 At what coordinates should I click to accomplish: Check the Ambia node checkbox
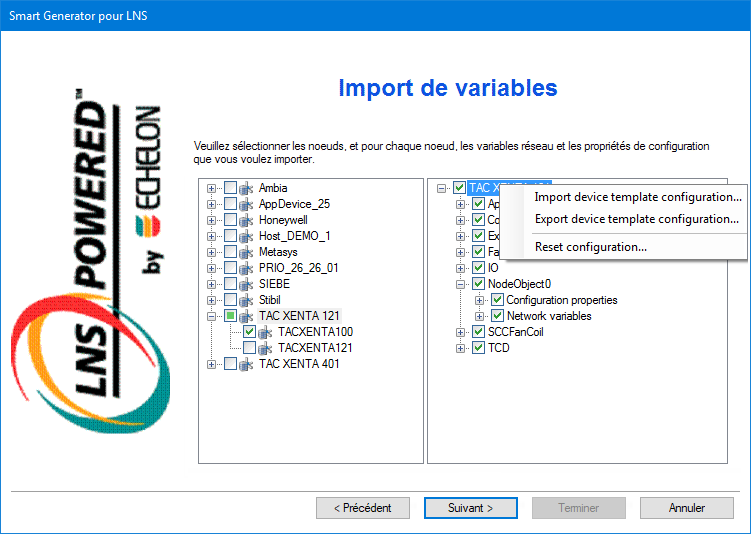(230, 188)
